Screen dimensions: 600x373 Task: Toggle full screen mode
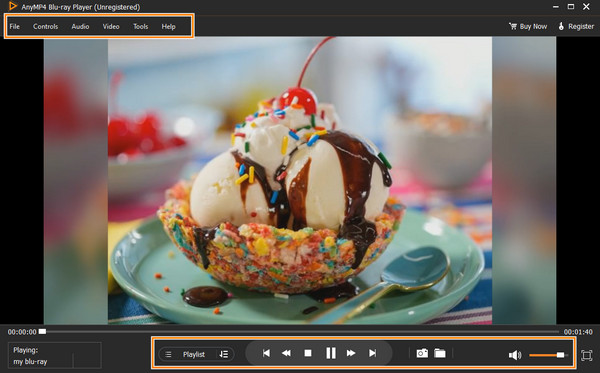click(x=586, y=355)
